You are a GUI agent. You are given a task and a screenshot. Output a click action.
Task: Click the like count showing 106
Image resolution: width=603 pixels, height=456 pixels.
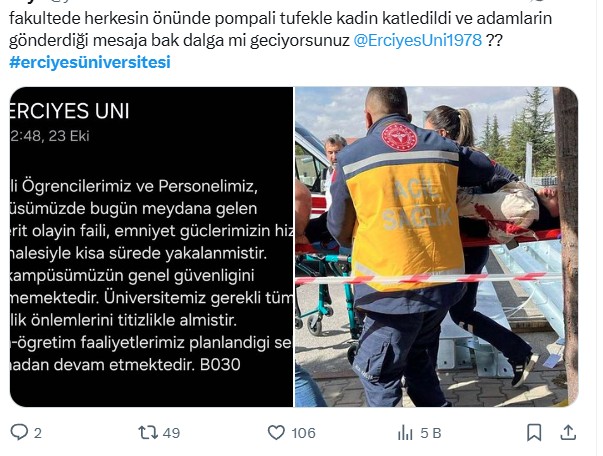(303, 433)
